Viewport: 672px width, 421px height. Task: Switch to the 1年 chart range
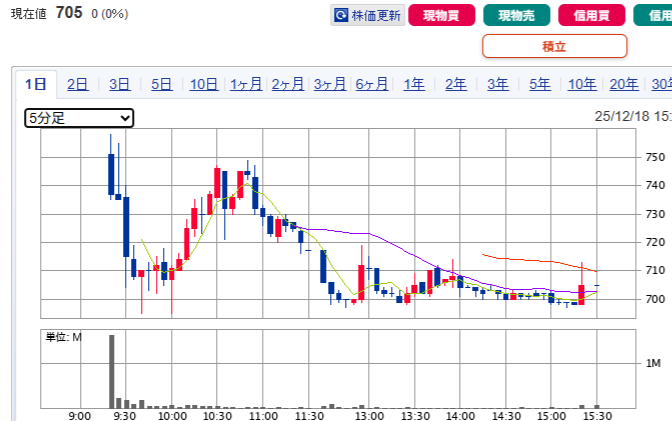pyautogui.click(x=413, y=84)
